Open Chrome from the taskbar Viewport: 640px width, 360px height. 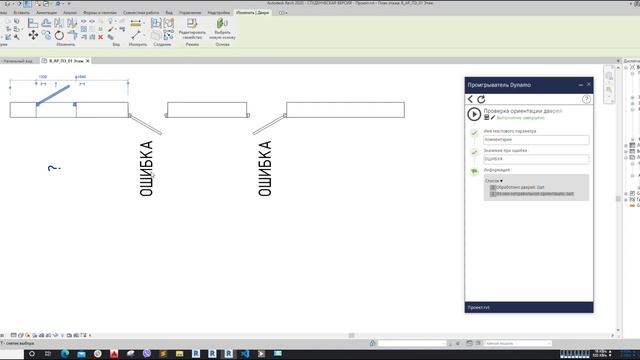(98, 353)
